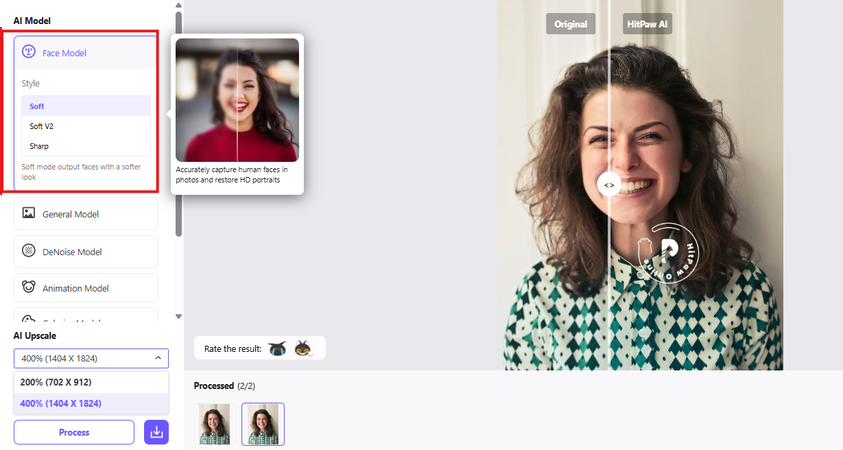Rate the result with crying emoji

click(277, 348)
